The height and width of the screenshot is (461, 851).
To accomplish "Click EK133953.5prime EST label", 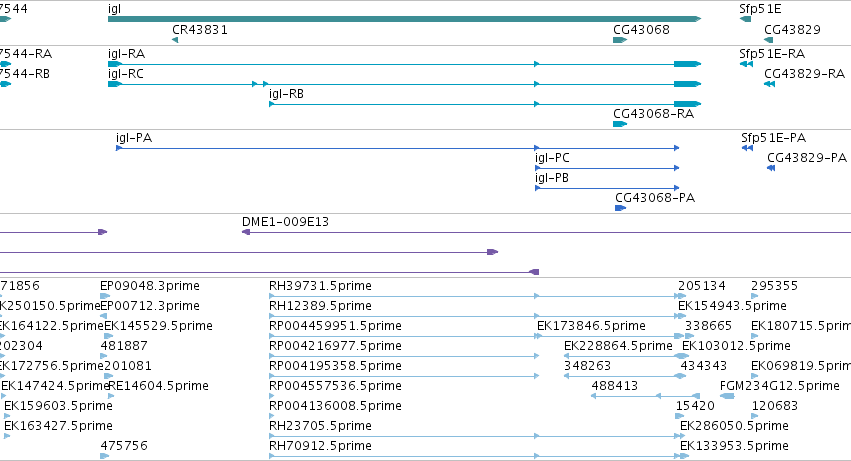I will (734, 446).
